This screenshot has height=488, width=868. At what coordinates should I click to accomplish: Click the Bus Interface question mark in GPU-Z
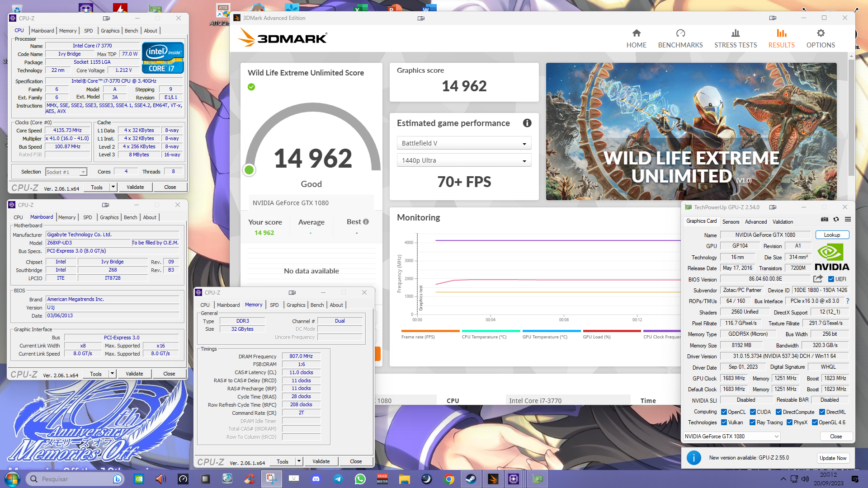click(x=847, y=301)
